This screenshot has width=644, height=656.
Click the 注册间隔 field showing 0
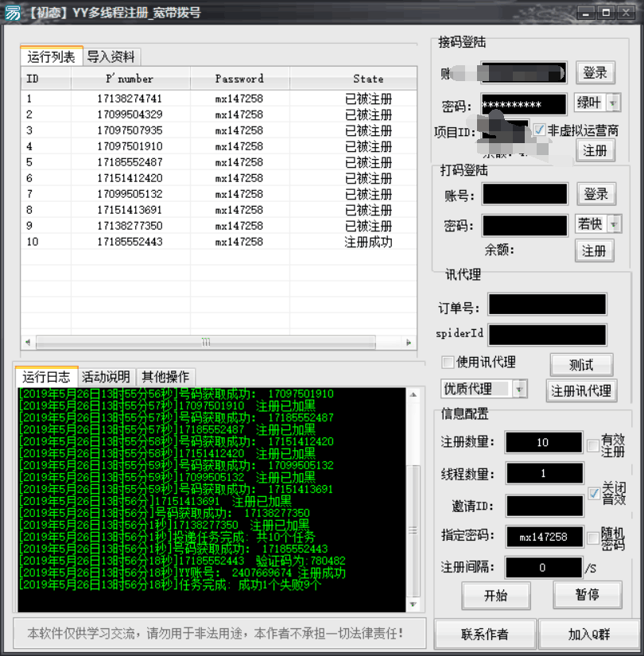click(x=544, y=567)
